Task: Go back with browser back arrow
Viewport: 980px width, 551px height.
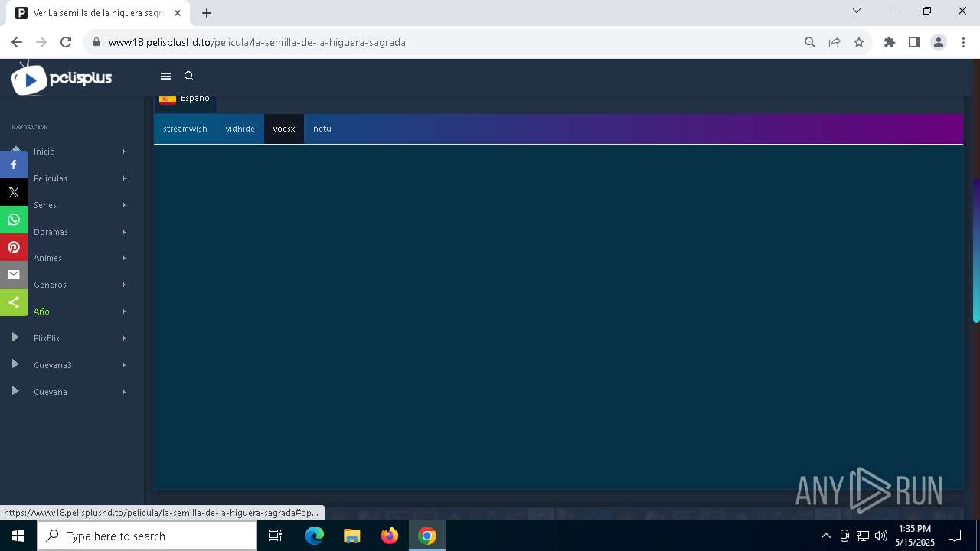Action: (x=17, y=42)
